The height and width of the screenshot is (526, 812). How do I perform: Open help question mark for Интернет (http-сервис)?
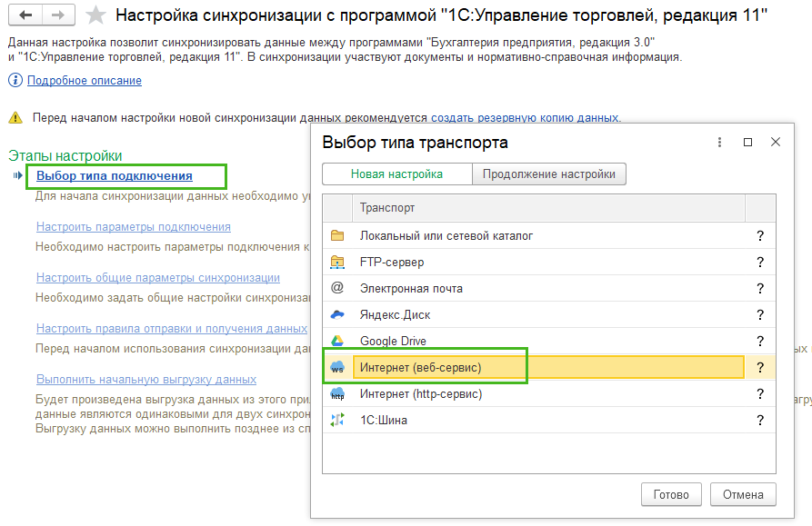[x=759, y=393]
